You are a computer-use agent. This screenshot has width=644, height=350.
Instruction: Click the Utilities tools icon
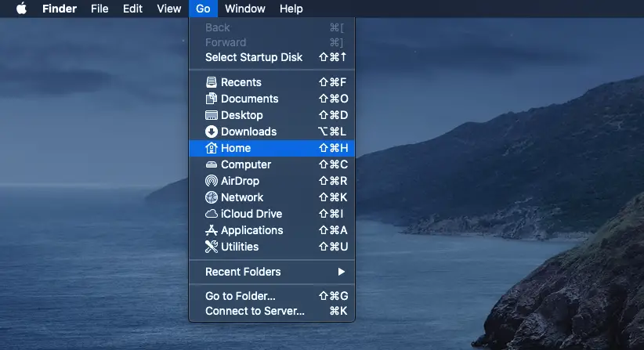pos(211,247)
